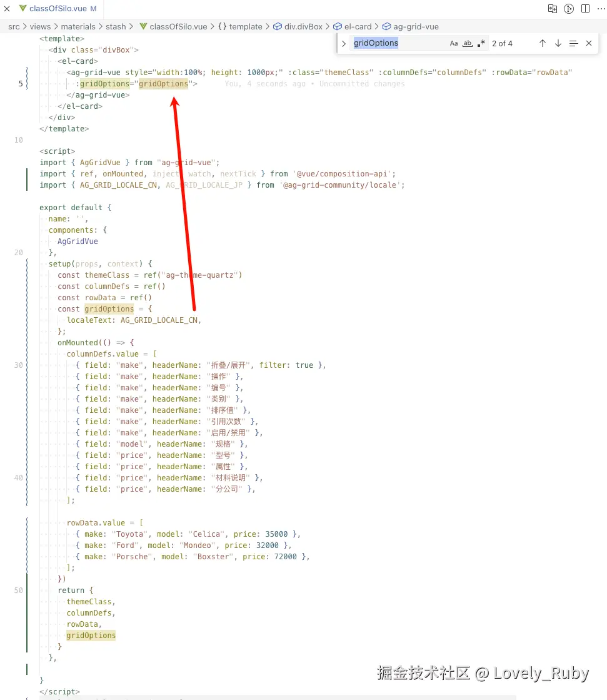607x700 pixels.
Task: Open the src breadcrumb
Action: (x=14, y=27)
